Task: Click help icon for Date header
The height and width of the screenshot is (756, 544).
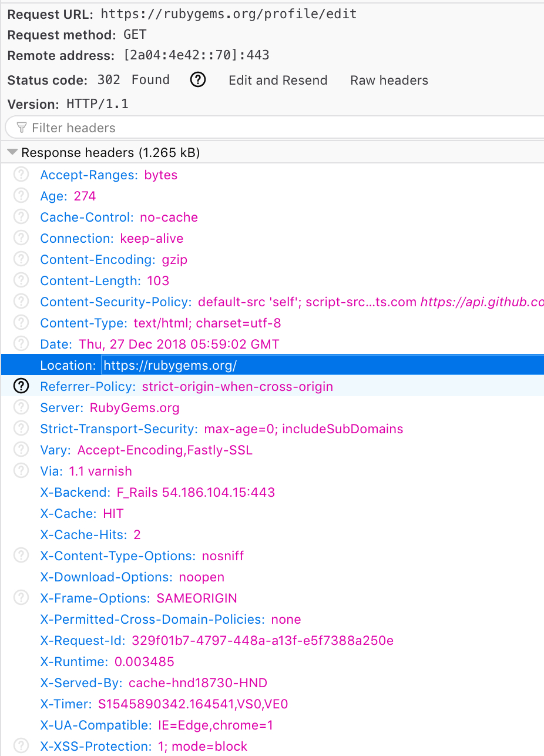Action: [x=21, y=344]
